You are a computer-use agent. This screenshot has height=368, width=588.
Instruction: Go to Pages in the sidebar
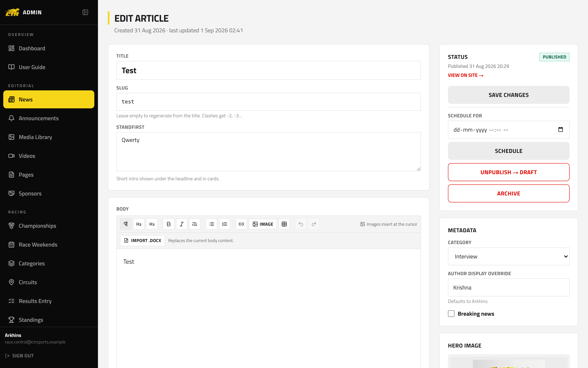[49, 175]
